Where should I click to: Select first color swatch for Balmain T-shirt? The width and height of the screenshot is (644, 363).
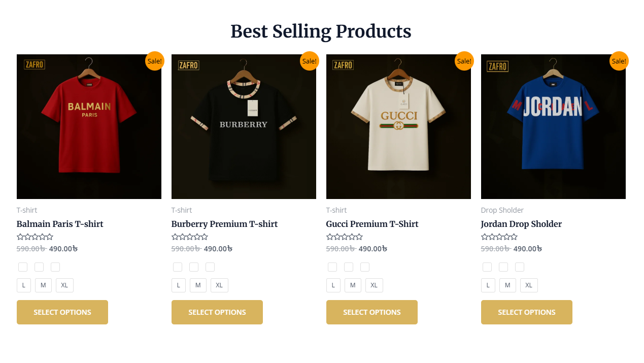[23, 267]
